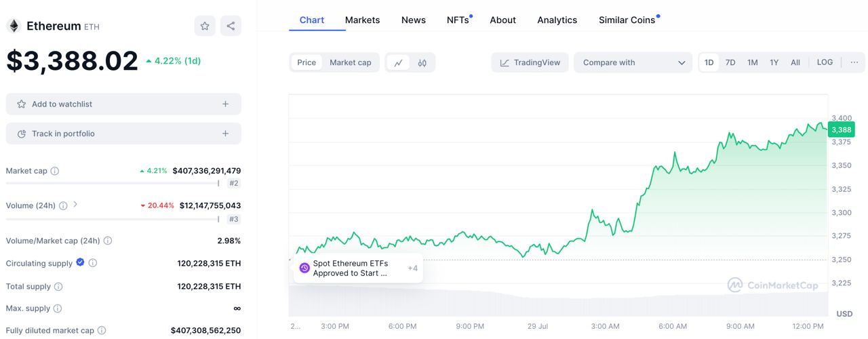The height and width of the screenshot is (339, 868).
Task: Switch to the Analytics tab
Action: click(x=557, y=20)
